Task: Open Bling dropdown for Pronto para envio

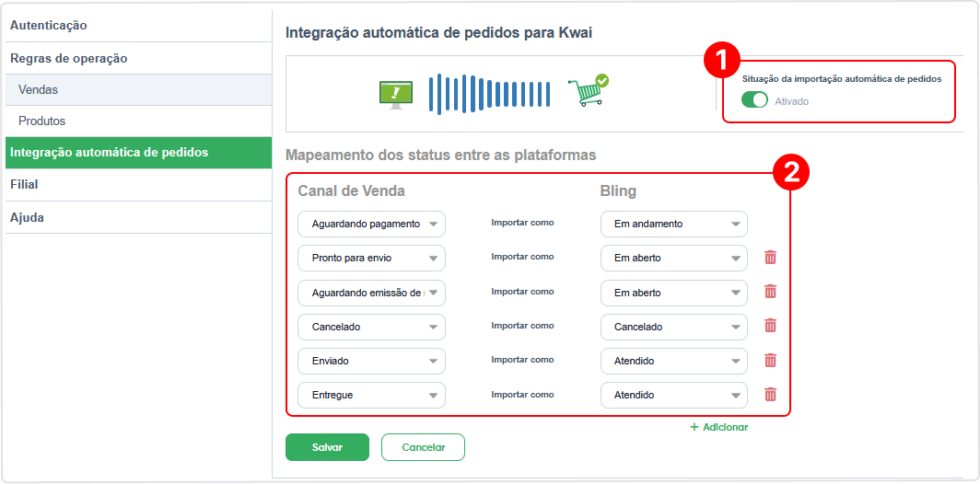Action: coord(674,258)
